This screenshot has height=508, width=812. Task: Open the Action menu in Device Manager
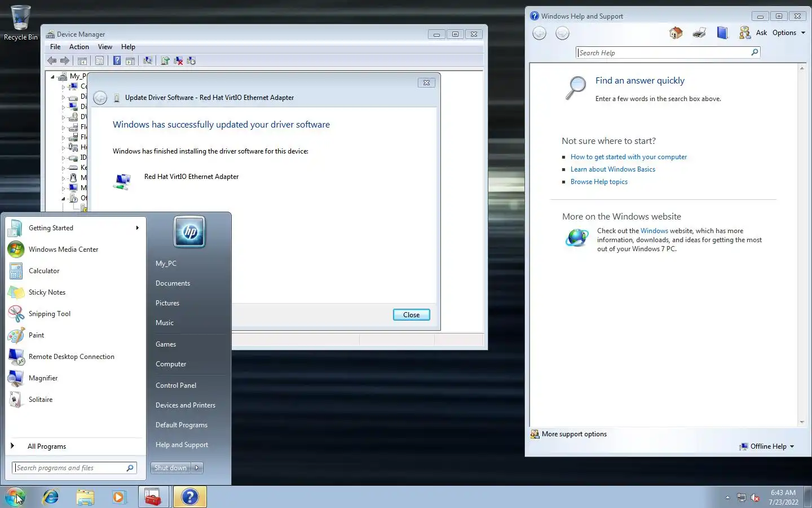79,47
